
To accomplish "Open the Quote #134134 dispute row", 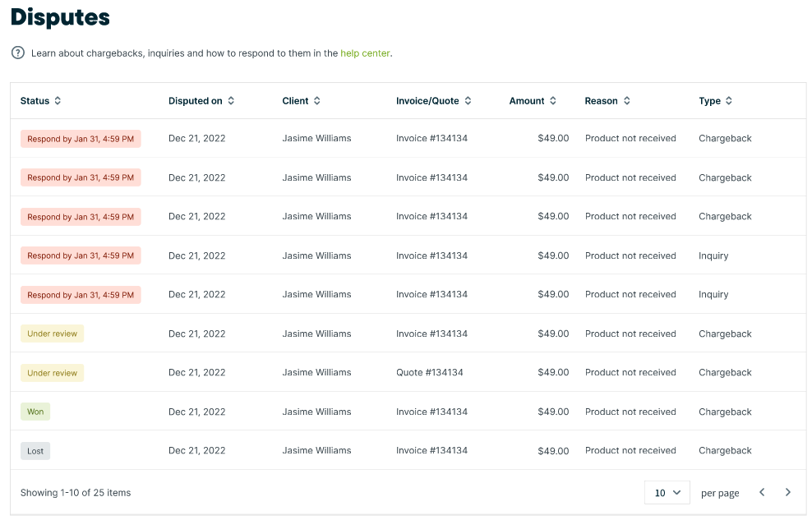I will click(x=430, y=373).
